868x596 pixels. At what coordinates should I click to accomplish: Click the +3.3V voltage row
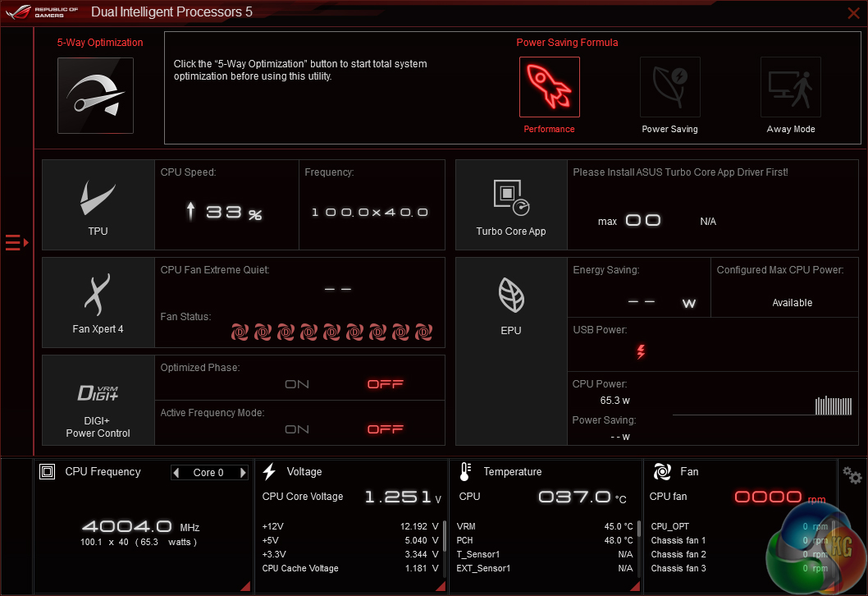(x=350, y=554)
